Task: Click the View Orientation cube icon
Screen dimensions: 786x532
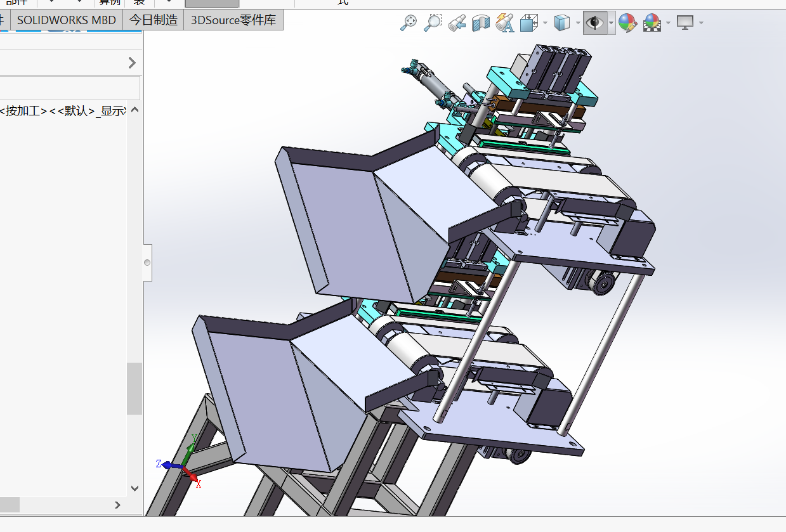Action: click(528, 23)
